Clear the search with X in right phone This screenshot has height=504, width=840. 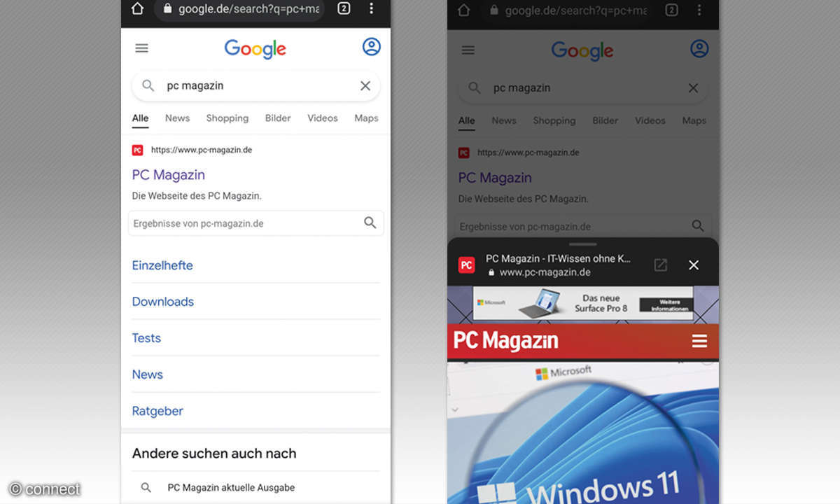tap(693, 88)
